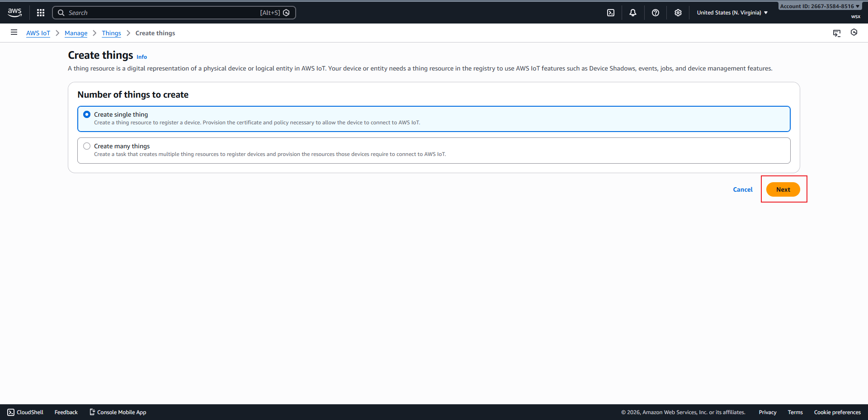Expand the Account ID dropdown menu
Viewport: 868px width, 420px height.
(x=819, y=6)
